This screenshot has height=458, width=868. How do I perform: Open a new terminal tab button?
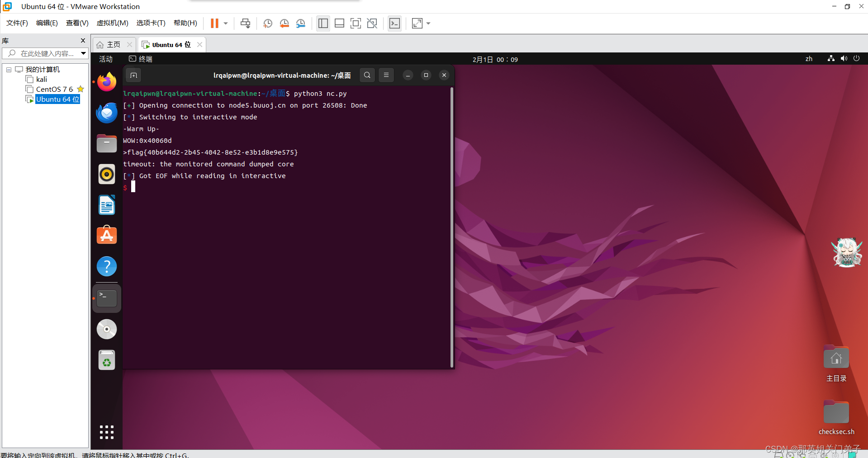coord(133,75)
